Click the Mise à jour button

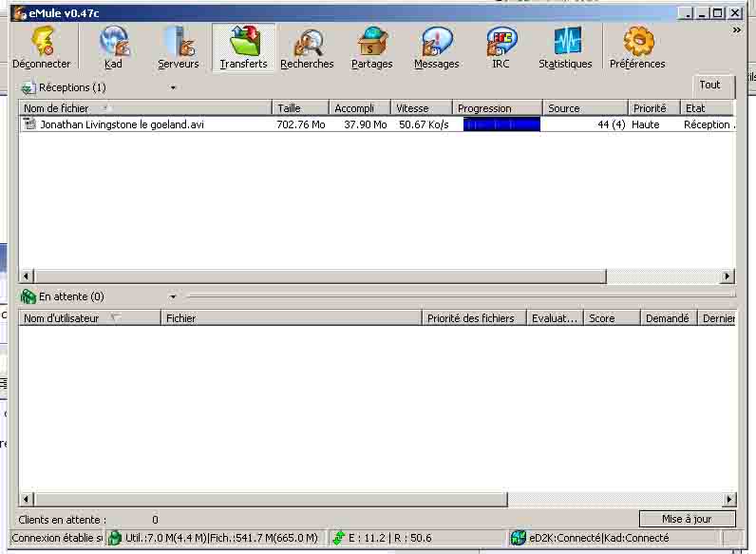687,519
